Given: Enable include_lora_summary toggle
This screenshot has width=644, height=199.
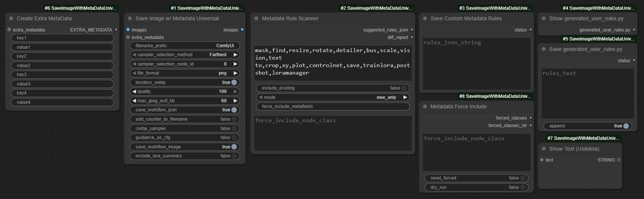Looking at the screenshot, I should tap(234, 156).
